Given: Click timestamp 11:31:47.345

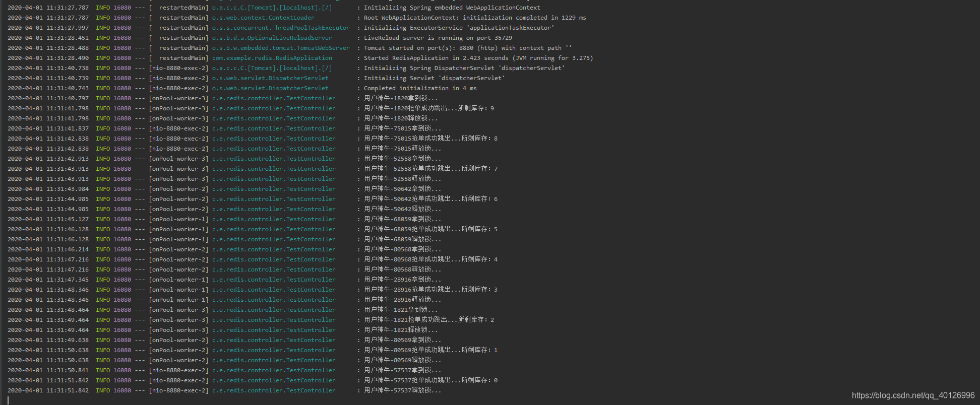Looking at the screenshot, I should [x=68, y=280].
